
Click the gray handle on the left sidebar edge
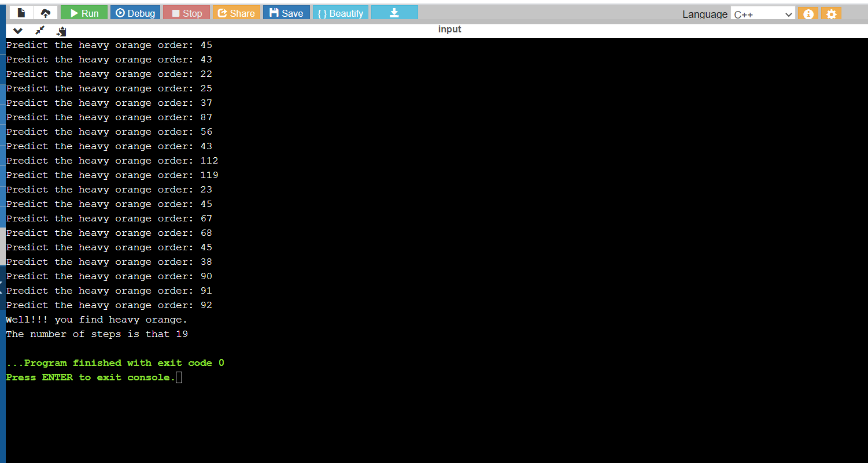pyautogui.click(x=2, y=246)
